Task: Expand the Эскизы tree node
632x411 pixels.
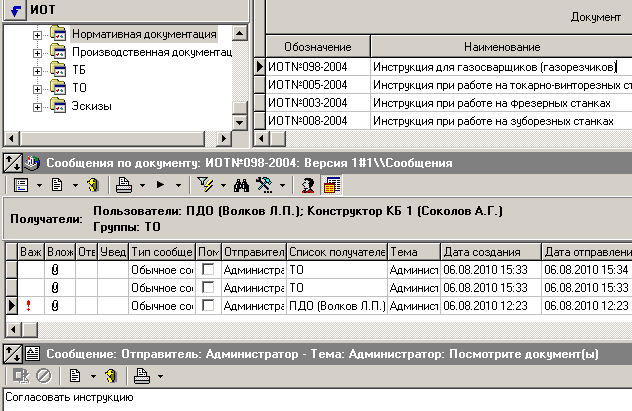Action: (39, 106)
